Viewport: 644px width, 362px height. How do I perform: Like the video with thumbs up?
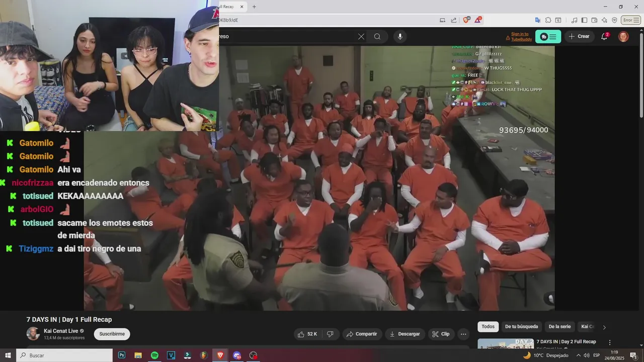coord(308,334)
